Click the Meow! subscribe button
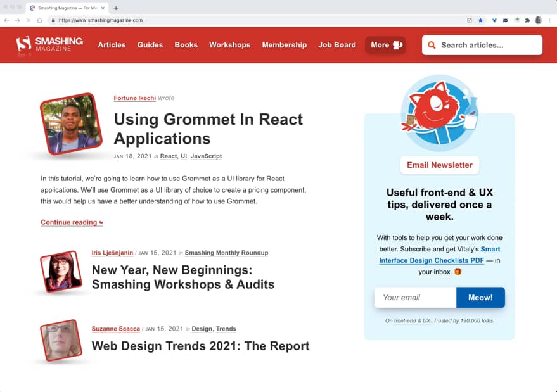This screenshot has height=392, width=557. click(480, 298)
